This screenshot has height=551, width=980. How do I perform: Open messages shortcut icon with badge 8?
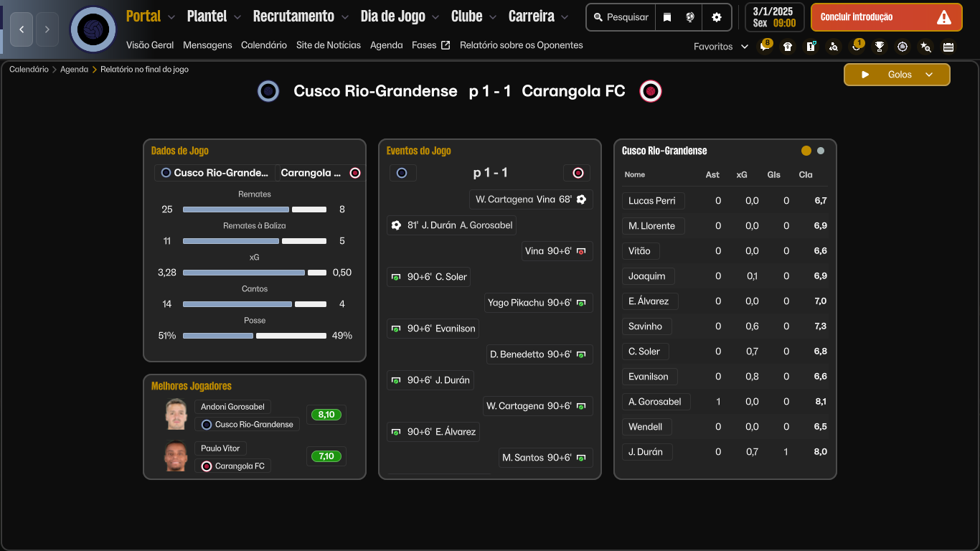pos(765,47)
